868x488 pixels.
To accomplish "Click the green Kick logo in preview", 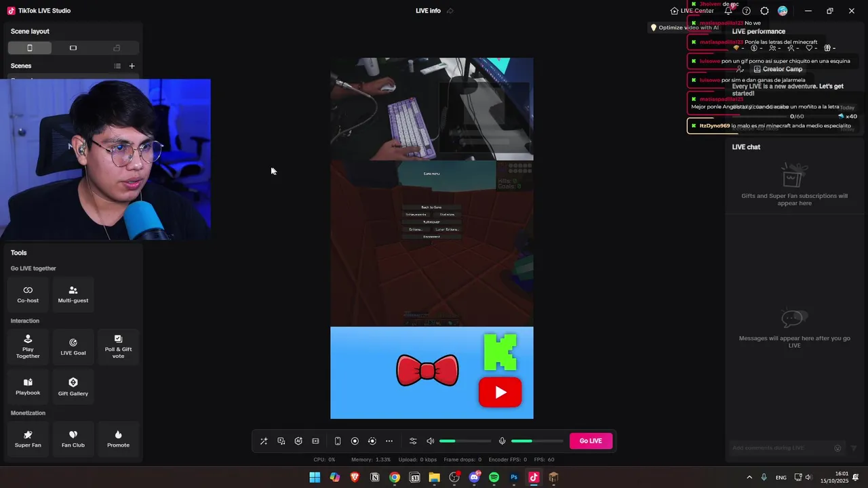I will click(x=500, y=352).
